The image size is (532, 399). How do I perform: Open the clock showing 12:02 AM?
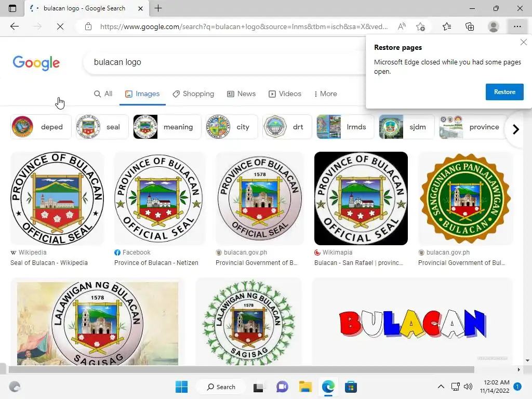[495, 387]
